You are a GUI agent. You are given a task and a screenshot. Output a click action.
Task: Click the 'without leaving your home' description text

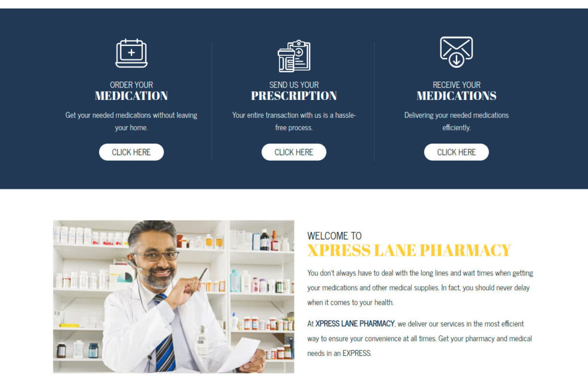131,121
